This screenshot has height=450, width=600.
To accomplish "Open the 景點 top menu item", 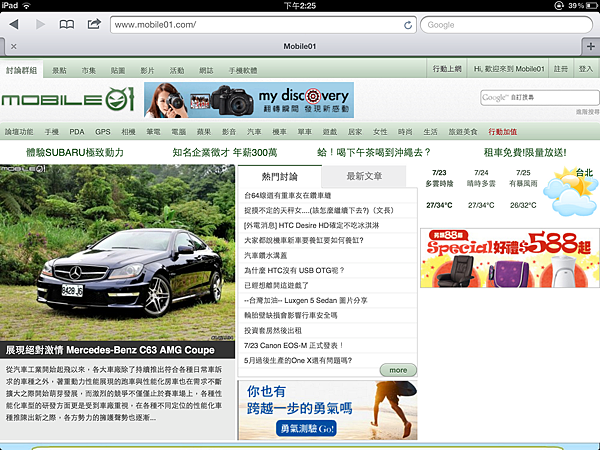I will 59,70.
